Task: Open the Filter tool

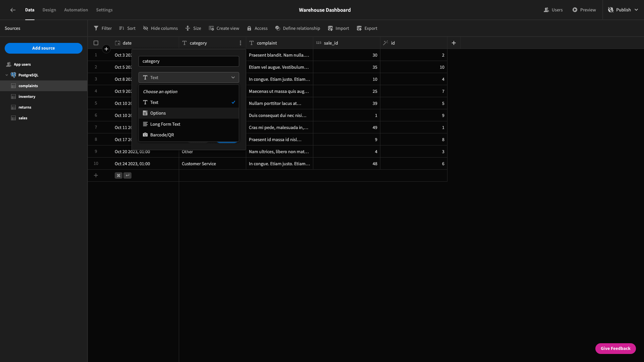Action: tap(103, 28)
